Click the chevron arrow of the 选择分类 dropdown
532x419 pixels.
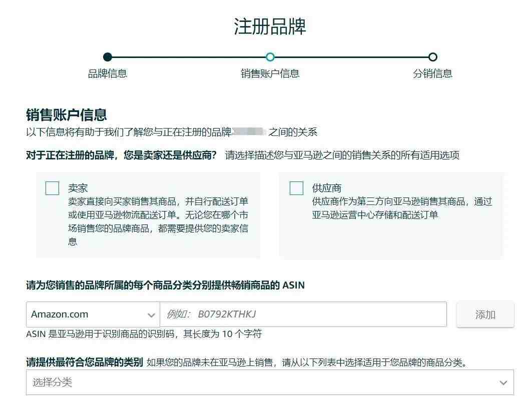point(503,382)
